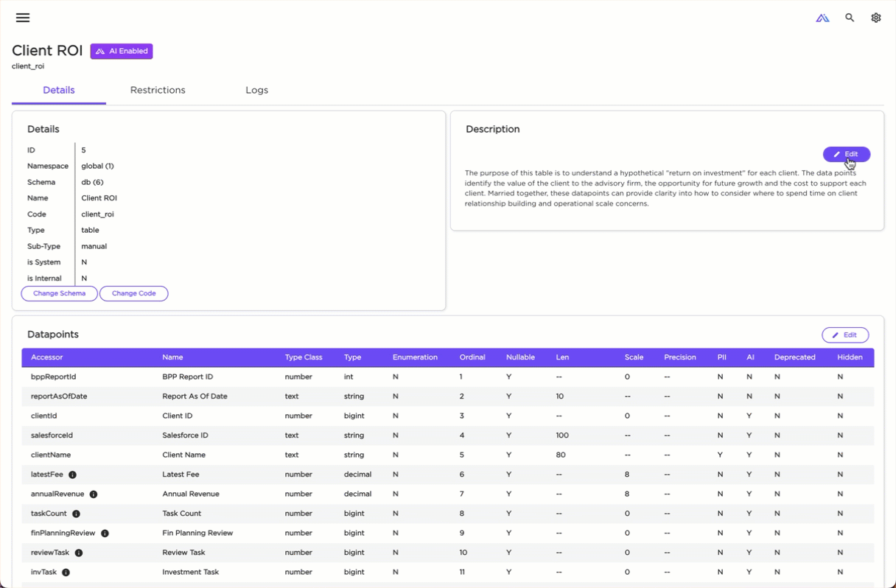Click the Ordinal column header
The height and width of the screenshot is (588, 896).
tap(472, 357)
